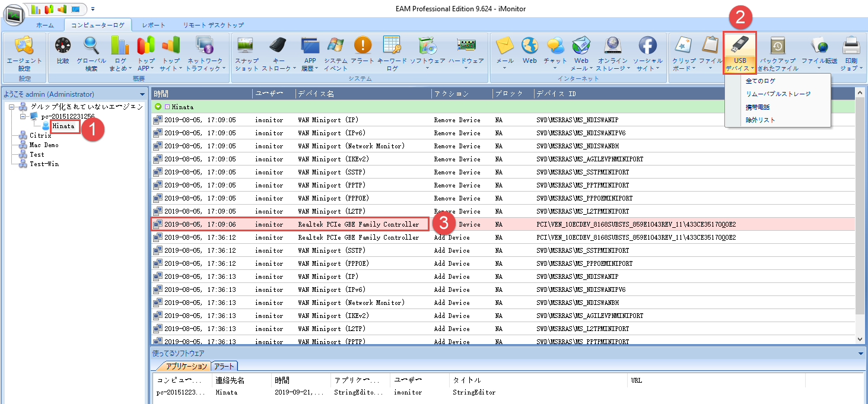Image resolution: width=868 pixels, height=404 pixels.
Task: Open ようこそ admin panel dropdown arrow
Action: [x=142, y=94]
